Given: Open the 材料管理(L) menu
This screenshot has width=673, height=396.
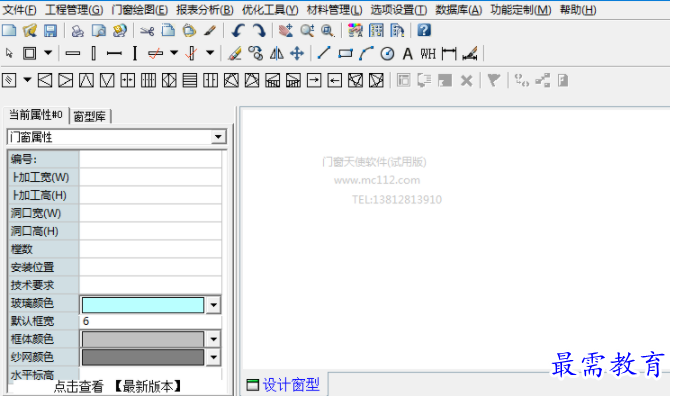Looking at the screenshot, I should tap(334, 9).
